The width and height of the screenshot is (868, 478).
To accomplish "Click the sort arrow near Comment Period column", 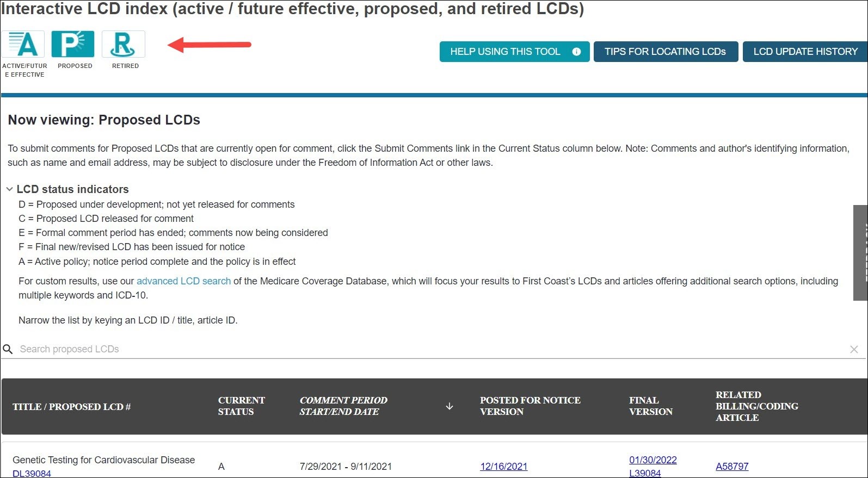I will click(449, 406).
